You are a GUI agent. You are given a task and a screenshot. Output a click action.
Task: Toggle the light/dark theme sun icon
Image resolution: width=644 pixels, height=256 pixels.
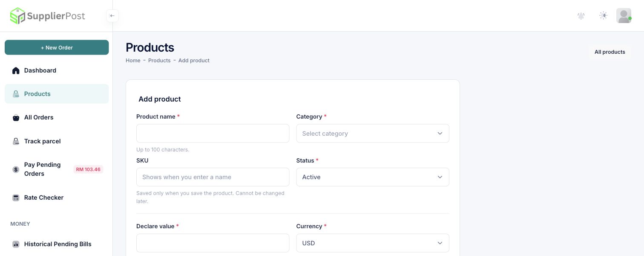tap(603, 16)
